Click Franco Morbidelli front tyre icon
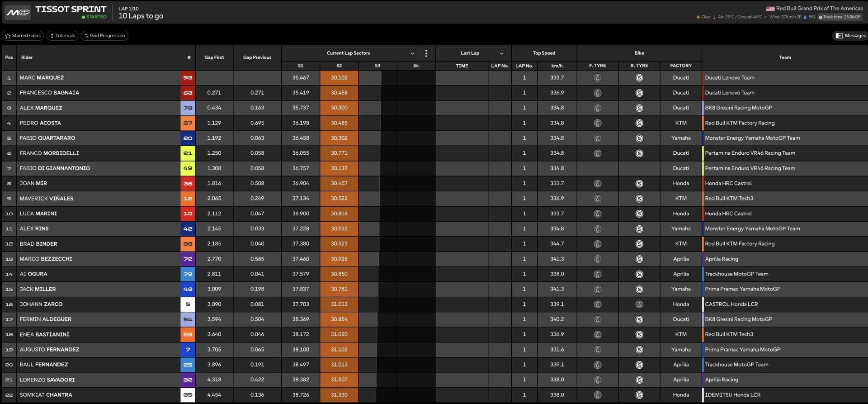The height and width of the screenshot is (404, 868). 597,153
